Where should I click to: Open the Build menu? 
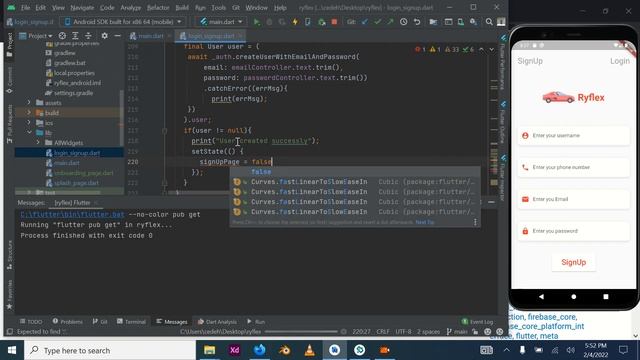(182, 8)
